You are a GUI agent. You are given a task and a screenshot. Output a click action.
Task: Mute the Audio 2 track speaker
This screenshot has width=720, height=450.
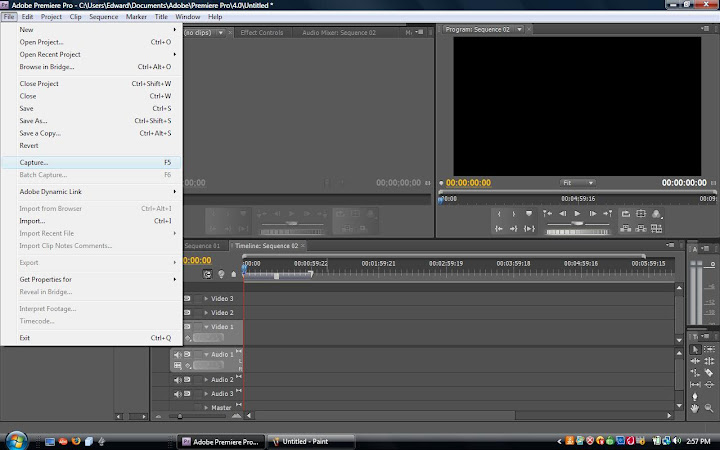coord(179,379)
